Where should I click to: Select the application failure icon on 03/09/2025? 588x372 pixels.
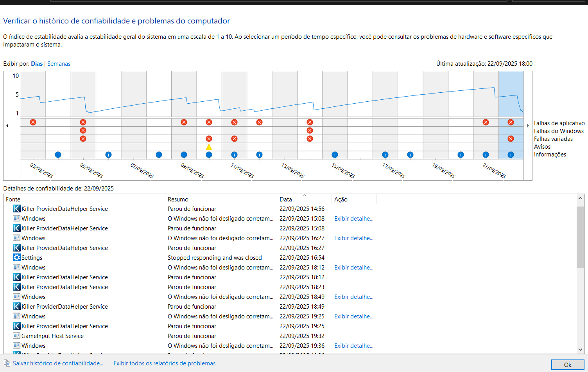click(x=33, y=122)
